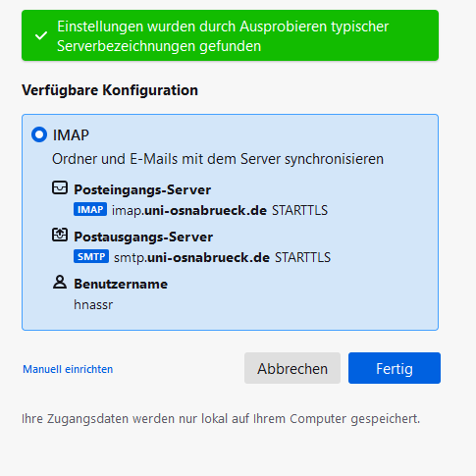
Task: Click the green settings-found notification banner
Action: tap(230, 35)
